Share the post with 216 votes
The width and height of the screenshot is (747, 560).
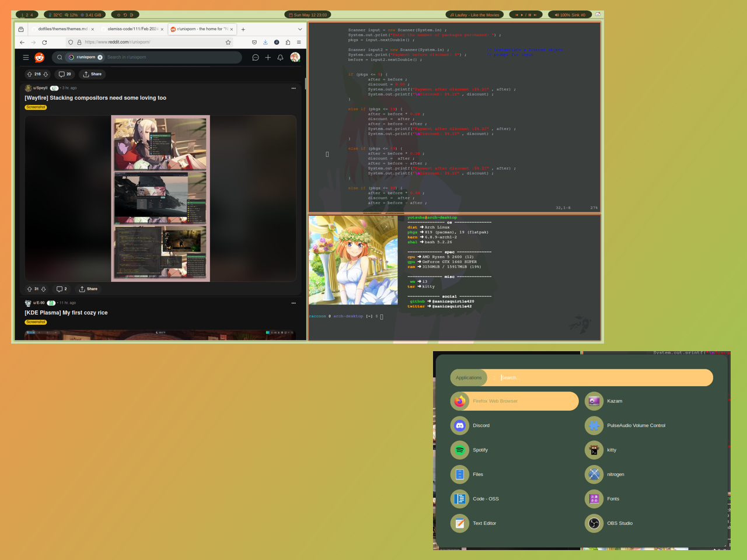[92, 74]
